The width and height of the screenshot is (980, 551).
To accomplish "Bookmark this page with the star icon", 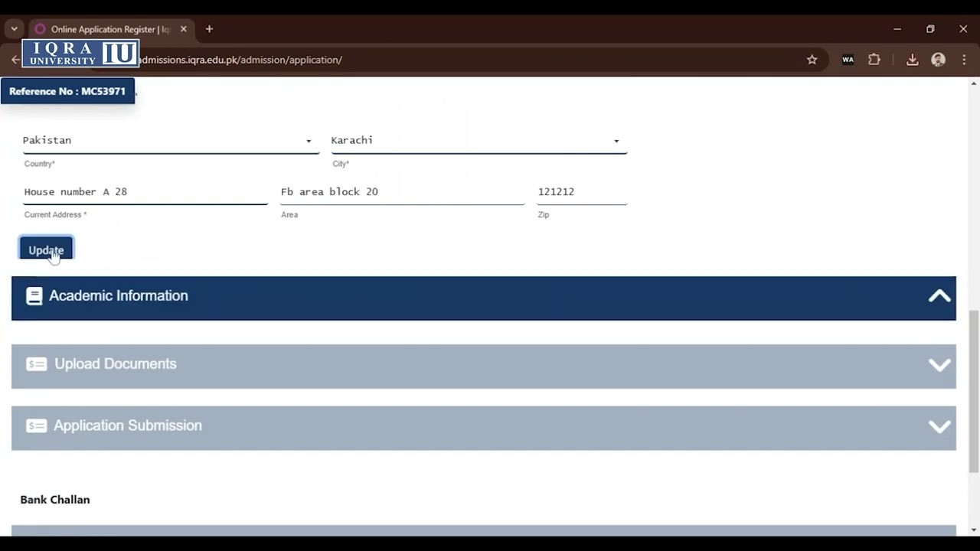I will point(812,60).
